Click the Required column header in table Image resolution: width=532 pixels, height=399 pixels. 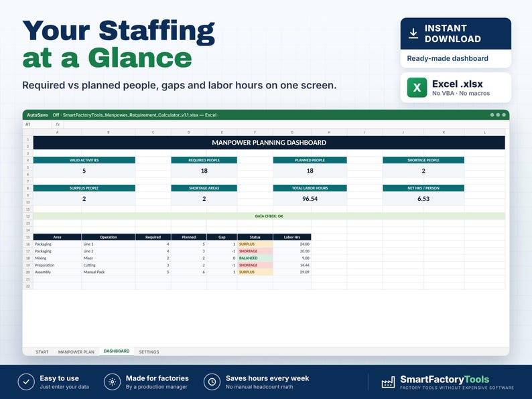(x=153, y=237)
